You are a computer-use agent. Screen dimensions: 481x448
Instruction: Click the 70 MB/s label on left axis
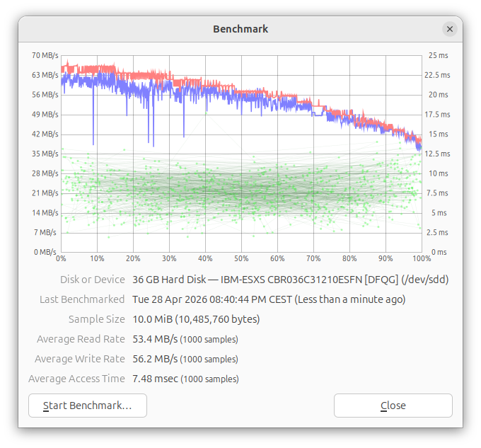(45, 55)
